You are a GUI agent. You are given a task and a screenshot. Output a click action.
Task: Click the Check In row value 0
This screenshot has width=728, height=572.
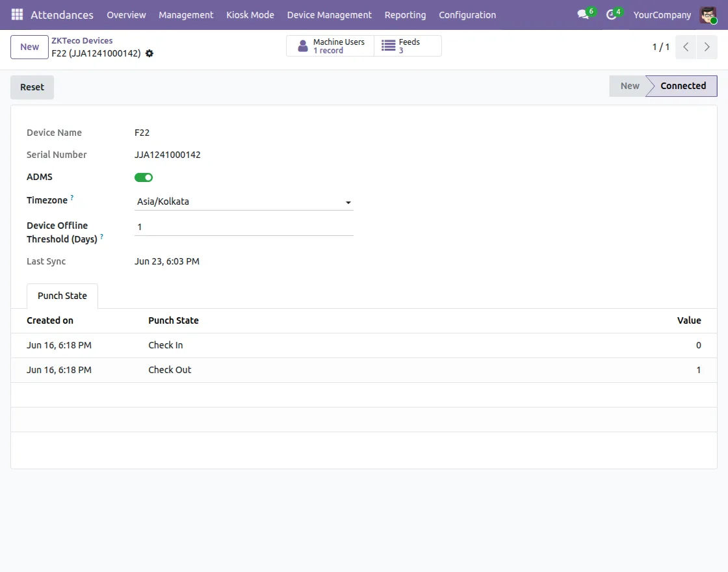click(698, 345)
